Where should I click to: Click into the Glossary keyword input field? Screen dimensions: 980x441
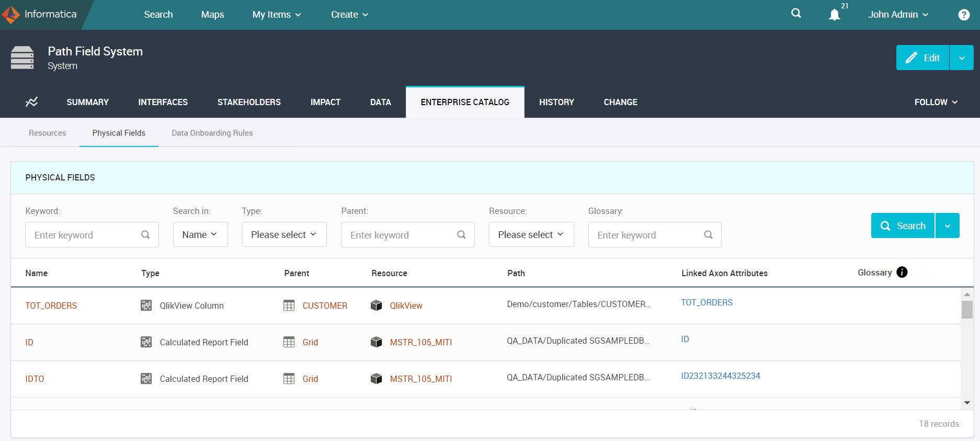click(655, 235)
